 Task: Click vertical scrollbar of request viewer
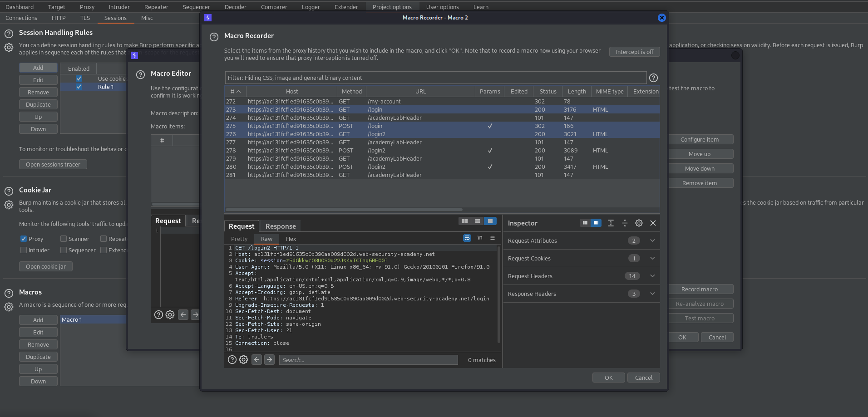pos(499,294)
